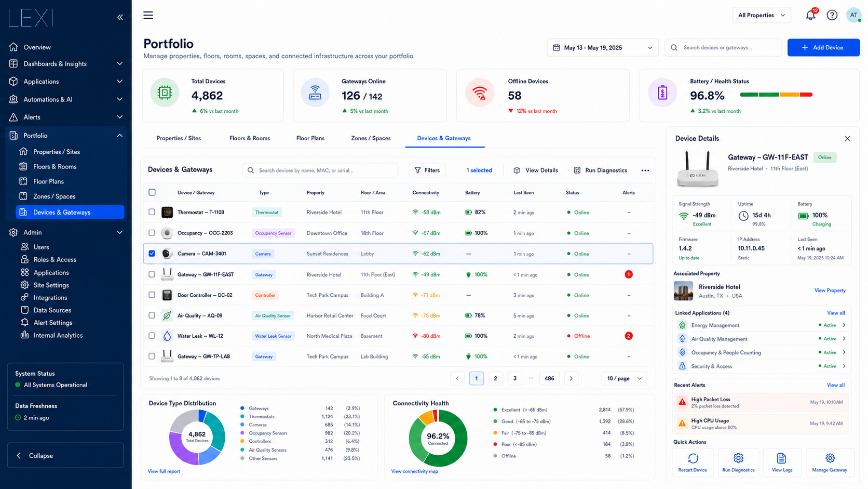The height and width of the screenshot is (489, 868).
Task: Click Integrations link icon in Admin
Action: point(24,297)
